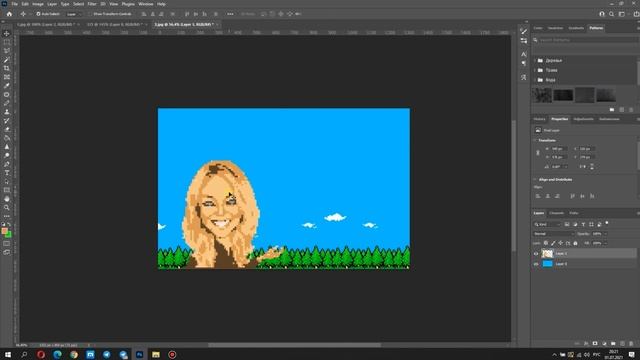The height and width of the screenshot is (360, 640).
Task: Open the Opacity value dropdown
Action: coord(605,234)
